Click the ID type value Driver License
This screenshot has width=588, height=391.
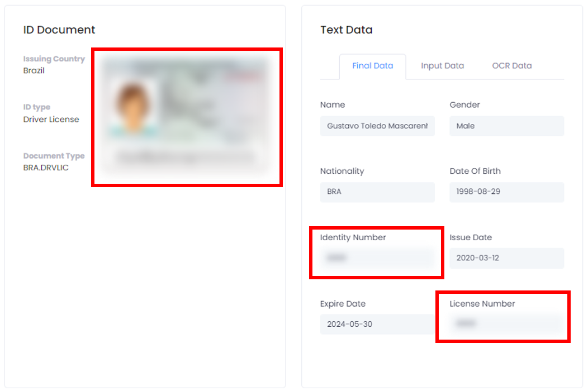click(x=51, y=119)
